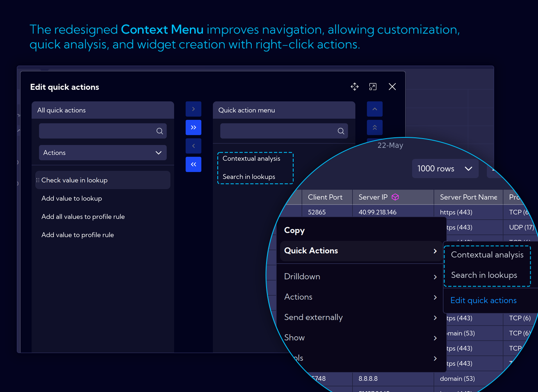
Task: Expand the Drilldown submenu arrow
Action: (x=435, y=277)
